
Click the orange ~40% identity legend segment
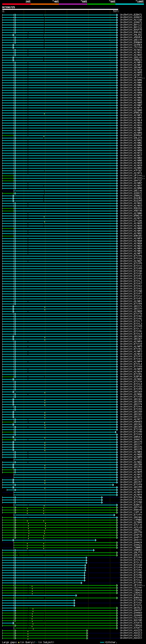point(45,4)
